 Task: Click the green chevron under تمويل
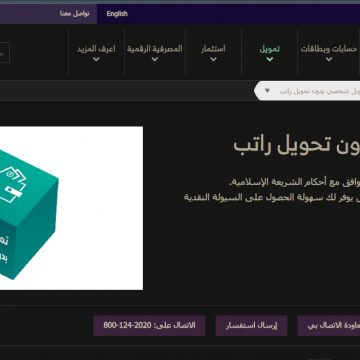tap(270, 60)
